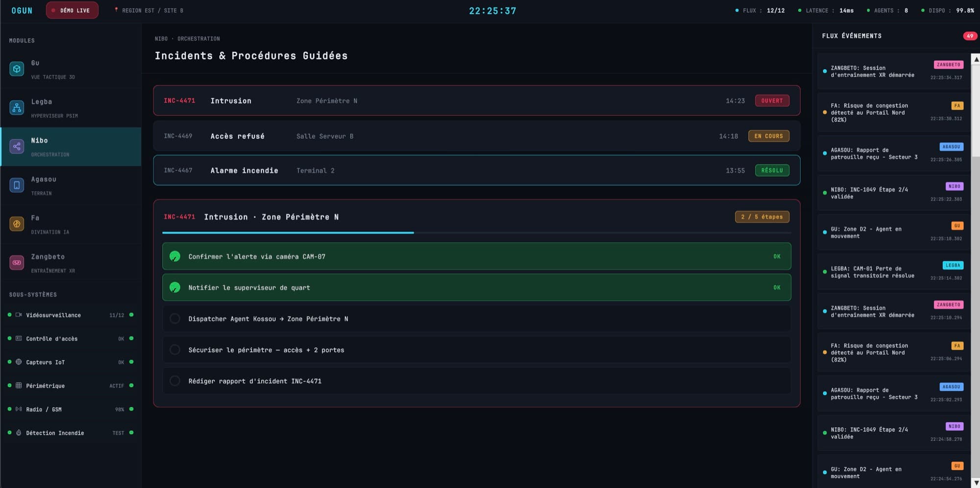
Task: Click the DÉMO LIVE button
Action: coord(72,10)
